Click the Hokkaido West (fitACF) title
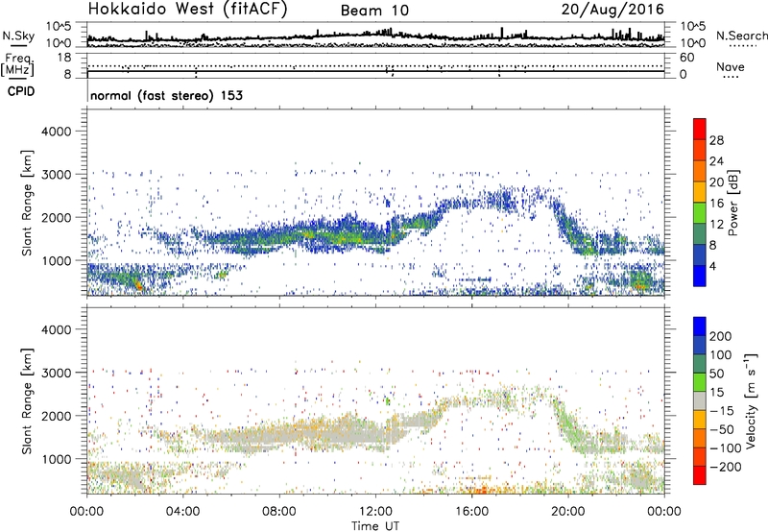Image resolution: width=768 pixels, height=532 pixels. click(187, 9)
